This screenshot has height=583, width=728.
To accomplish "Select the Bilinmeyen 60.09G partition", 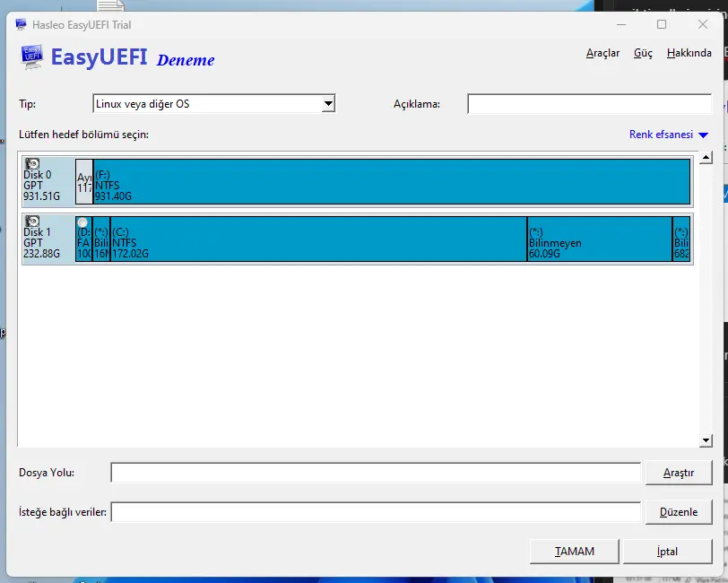I will pyautogui.click(x=600, y=239).
